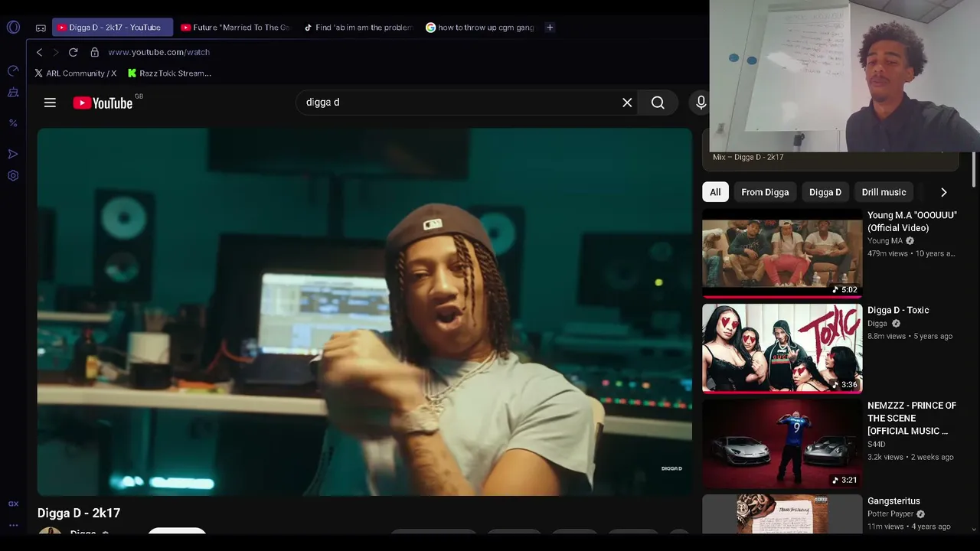
Task: Click the verified badge beside Potter Payper
Action: [920, 514]
